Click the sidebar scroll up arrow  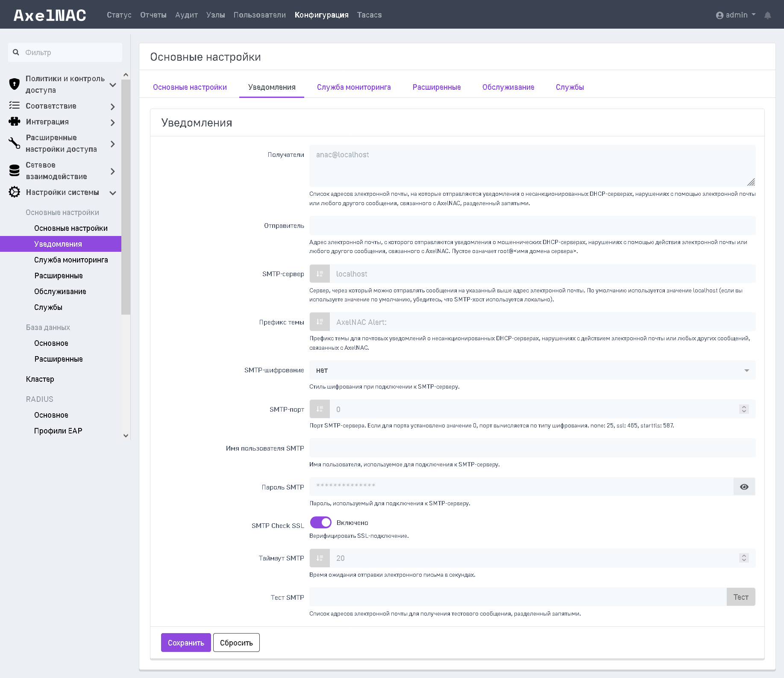[x=126, y=75]
